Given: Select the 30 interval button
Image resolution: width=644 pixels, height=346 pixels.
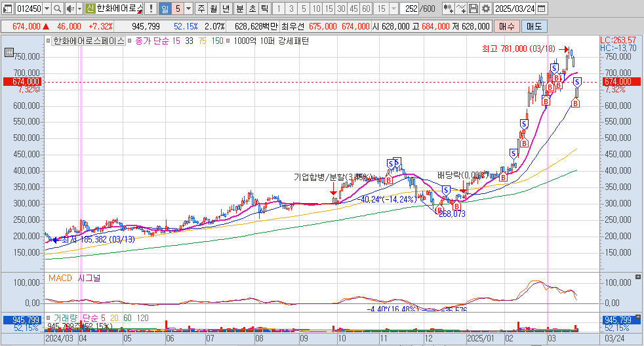Looking at the screenshot, I should [341, 9].
